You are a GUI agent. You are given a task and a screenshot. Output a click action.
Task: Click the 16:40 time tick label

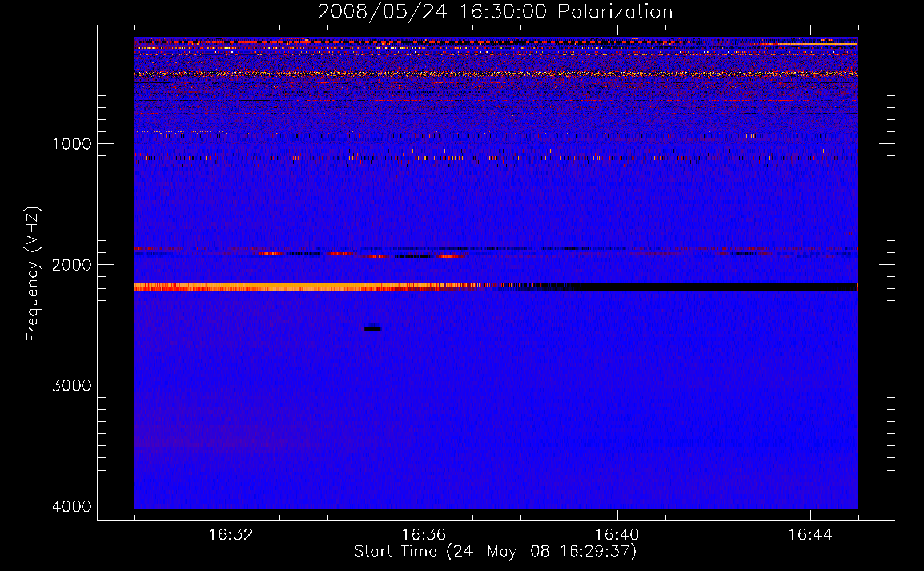(x=617, y=535)
